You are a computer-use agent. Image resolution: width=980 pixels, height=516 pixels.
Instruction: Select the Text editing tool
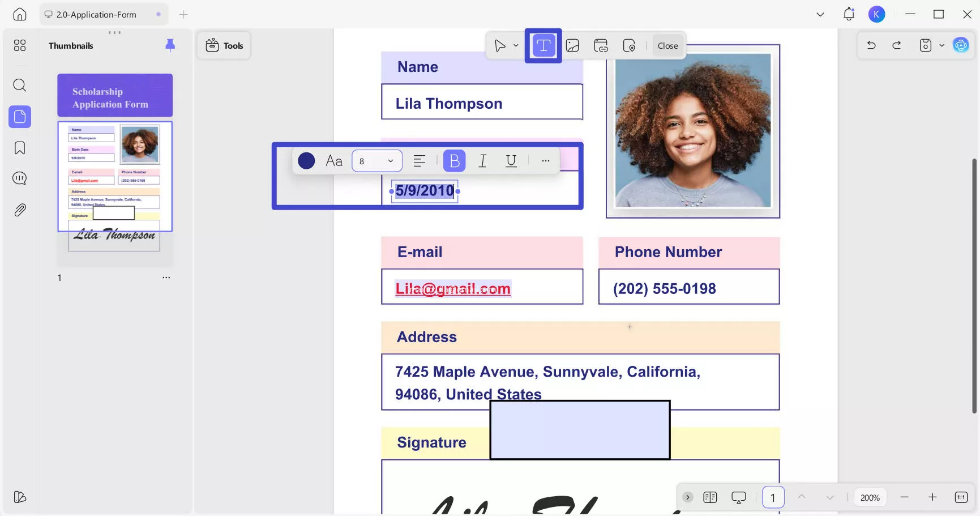tap(543, 45)
